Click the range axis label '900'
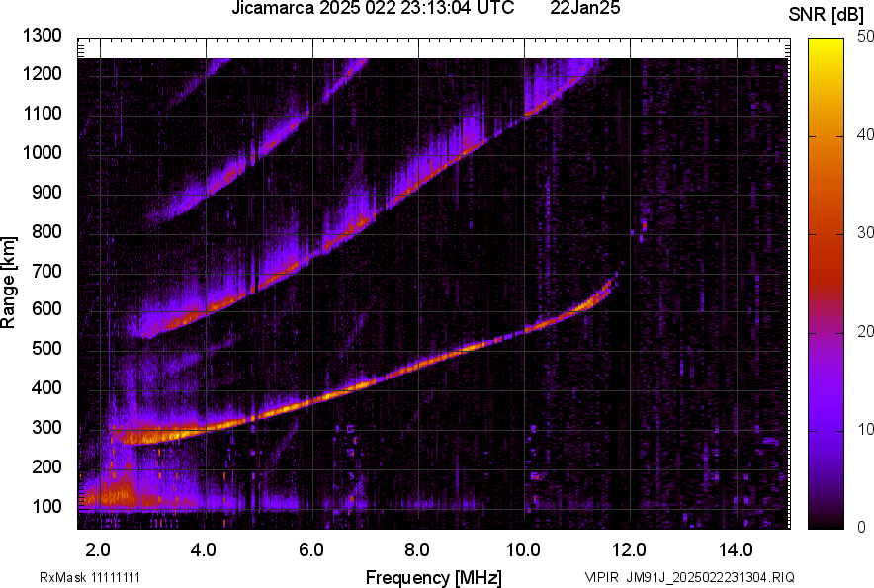The height and width of the screenshot is (588, 874). [46, 192]
